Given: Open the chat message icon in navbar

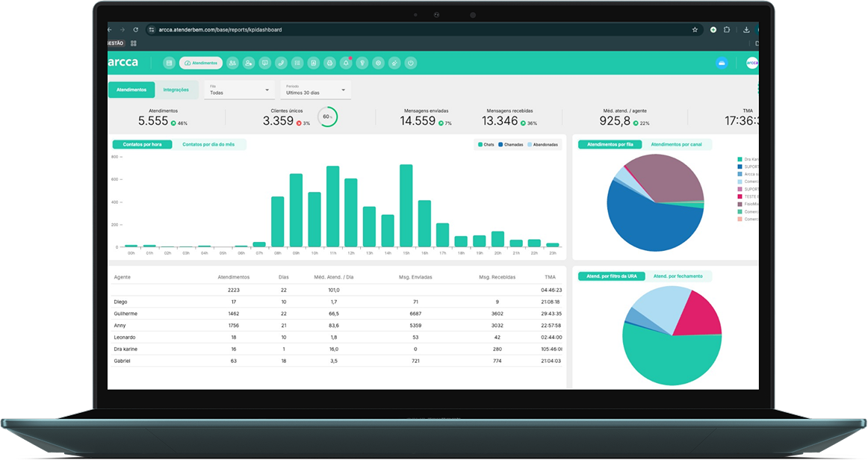Looking at the screenshot, I should [x=265, y=63].
